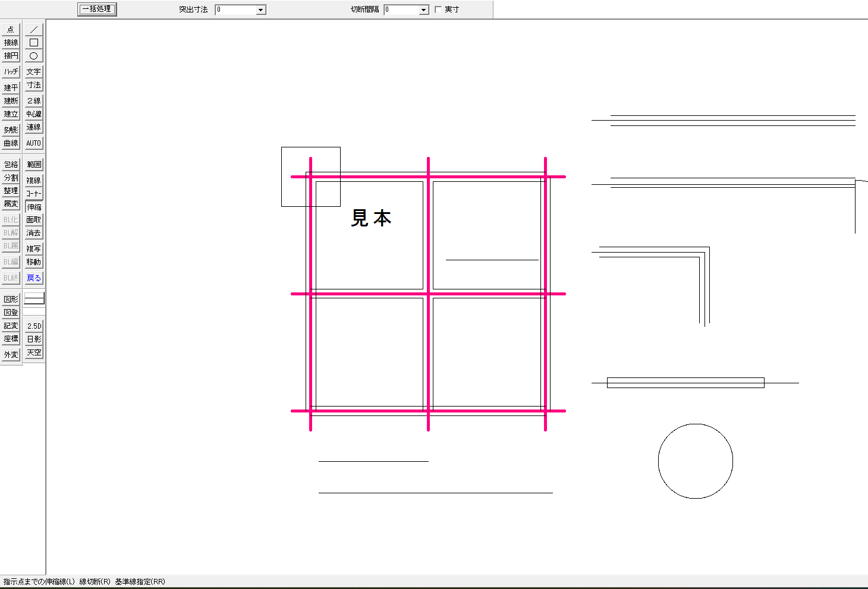The width and height of the screenshot is (868, 589).
Task: Open the 座標 coordinate tool
Action: coord(11,338)
